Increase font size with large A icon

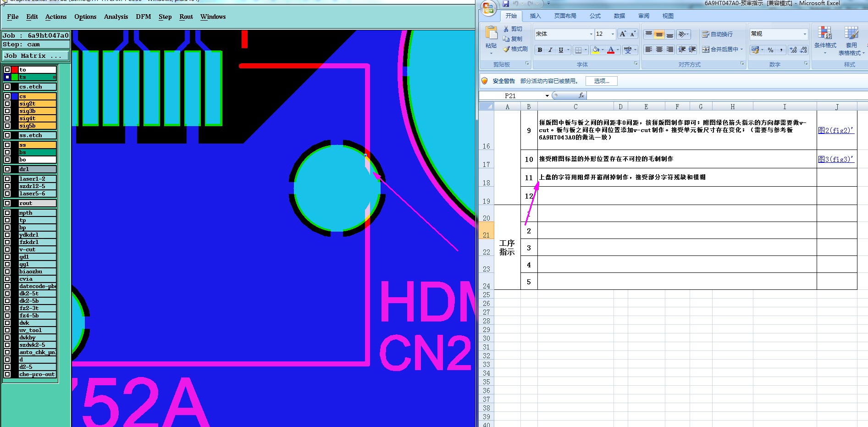click(x=622, y=34)
